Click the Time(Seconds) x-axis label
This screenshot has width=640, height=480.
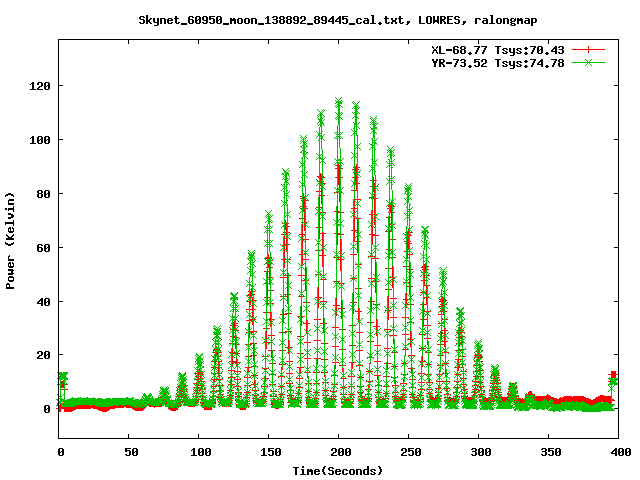click(338, 470)
